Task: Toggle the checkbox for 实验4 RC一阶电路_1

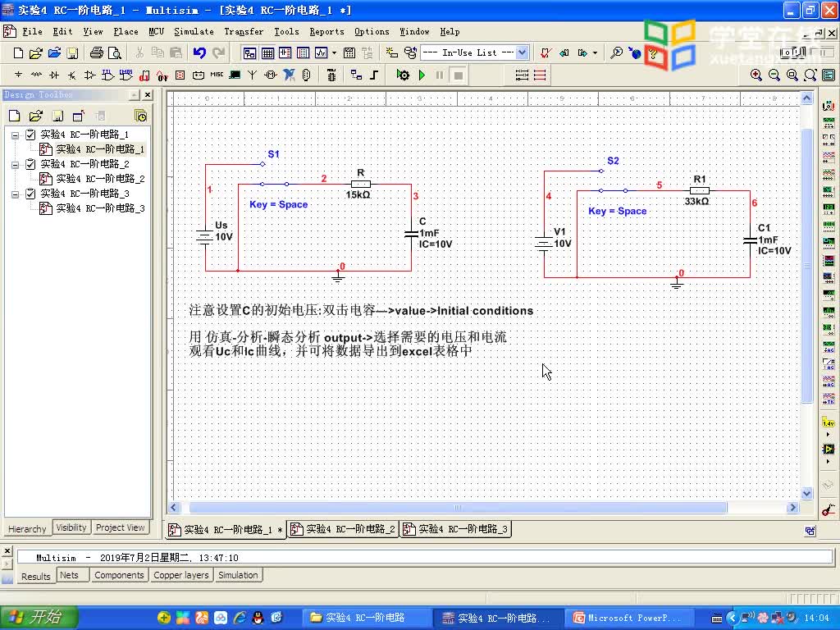Action: (30, 135)
